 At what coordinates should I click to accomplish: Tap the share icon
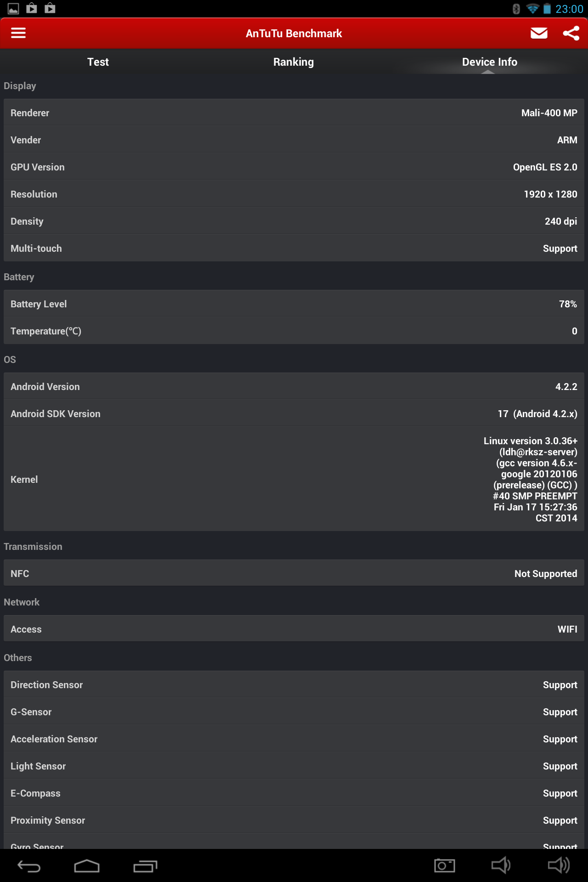pyautogui.click(x=571, y=33)
